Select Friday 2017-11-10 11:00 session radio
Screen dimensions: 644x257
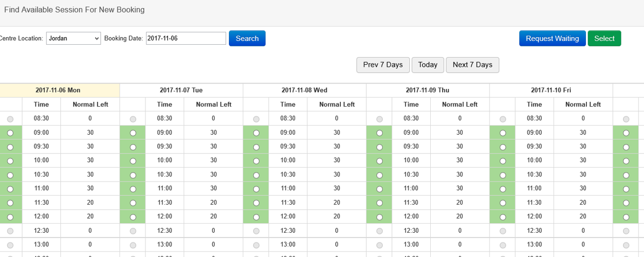tap(502, 189)
